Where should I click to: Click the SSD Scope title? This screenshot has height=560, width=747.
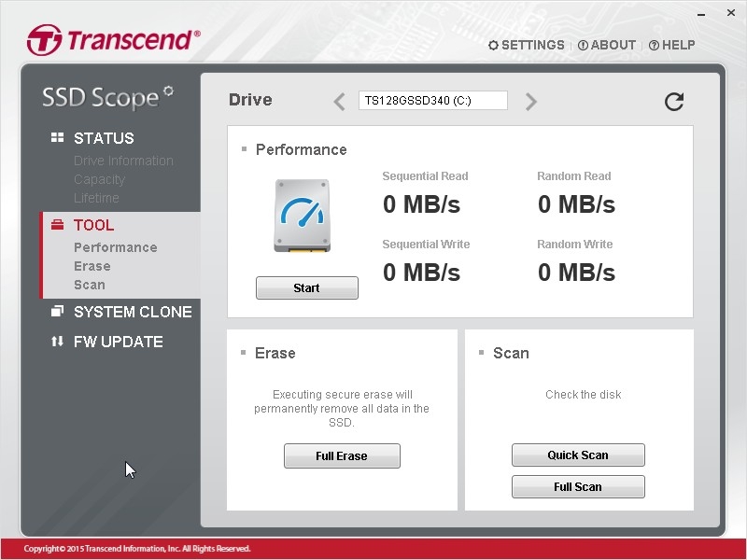point(107,98)
